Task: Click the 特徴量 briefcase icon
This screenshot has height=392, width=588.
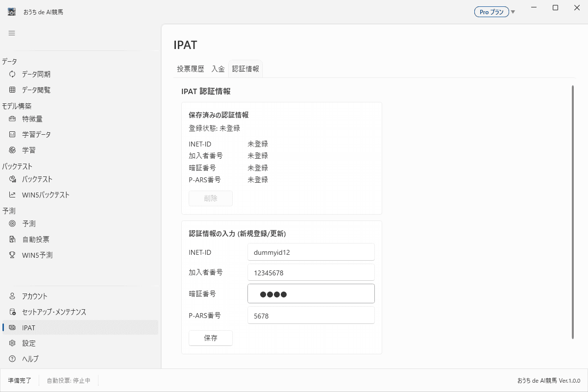Action: 12,119
